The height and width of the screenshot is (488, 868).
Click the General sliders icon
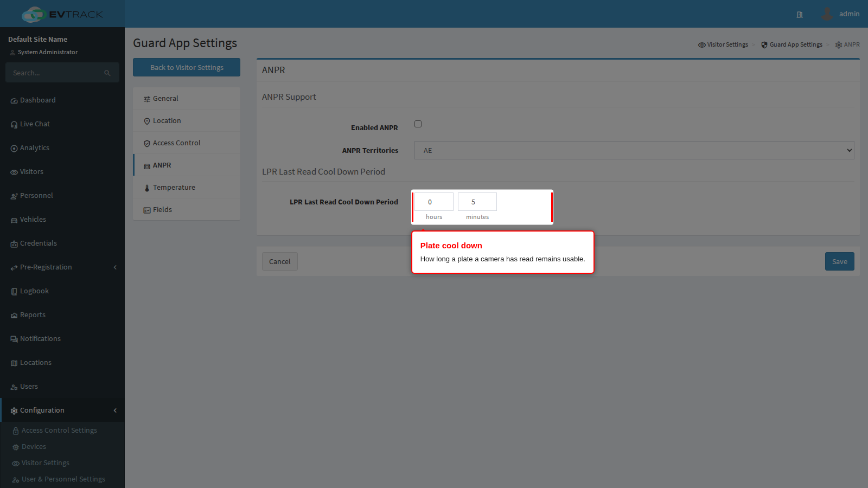pyautogui.click(x=147, y=99)
